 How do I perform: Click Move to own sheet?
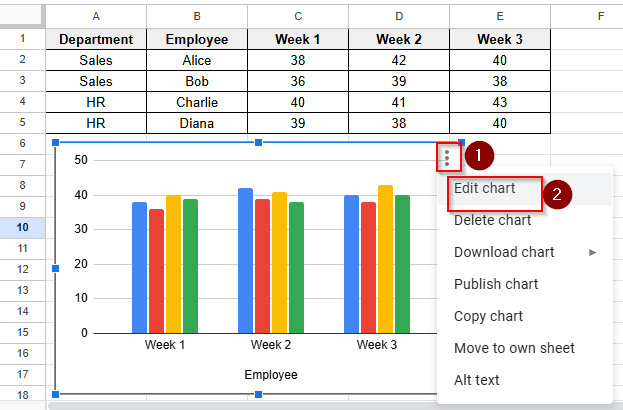pyautogui.click(x=525, y=348)
